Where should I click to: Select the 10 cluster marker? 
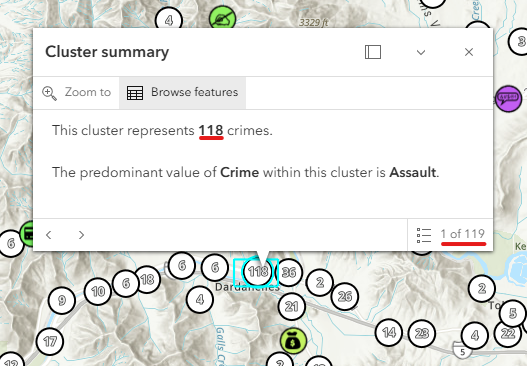coord(98,291)
